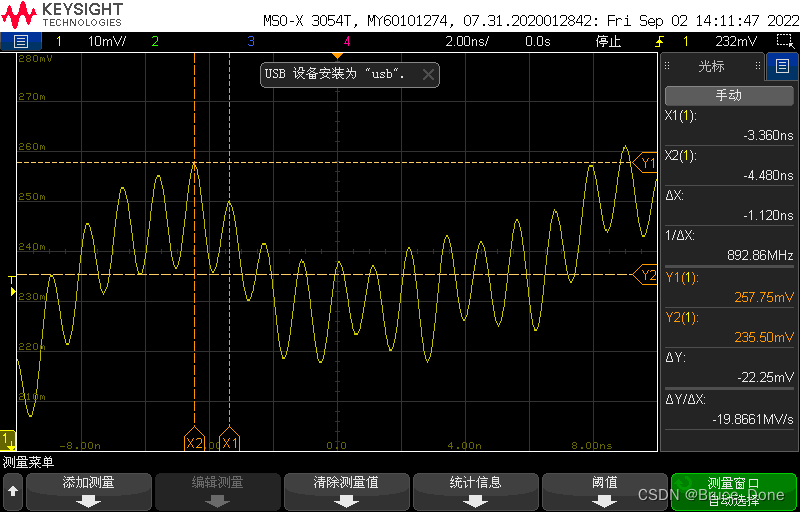Open the 阈值 softkey
The height and width of the screenshot is (512, 800).
(605, 492)
